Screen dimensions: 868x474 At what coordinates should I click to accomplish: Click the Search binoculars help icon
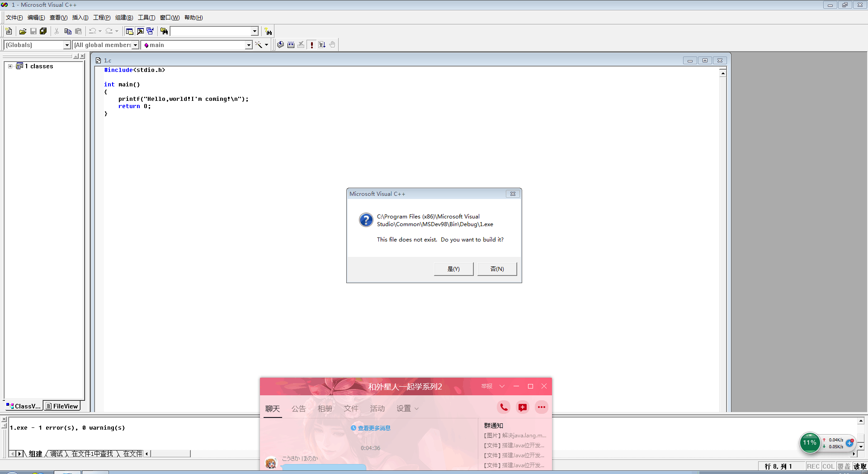(x=269, y=31)
